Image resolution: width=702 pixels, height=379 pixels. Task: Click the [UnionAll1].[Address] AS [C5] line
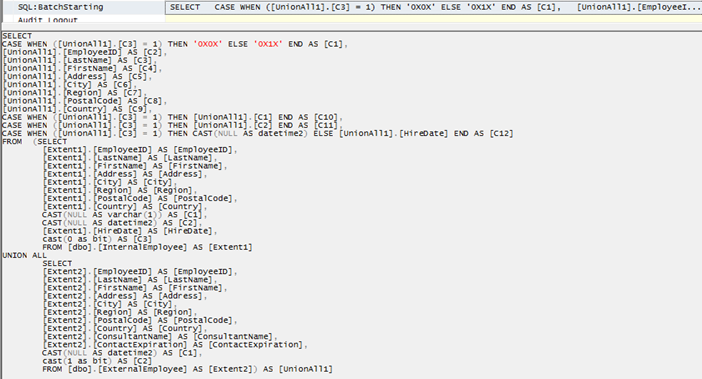pyautogui.click(x=77, y=76)
